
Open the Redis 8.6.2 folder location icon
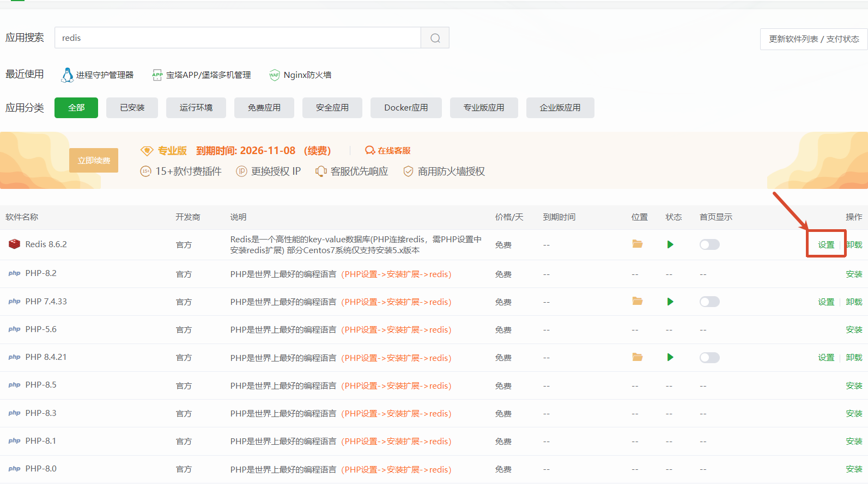[x=638, y=244]
